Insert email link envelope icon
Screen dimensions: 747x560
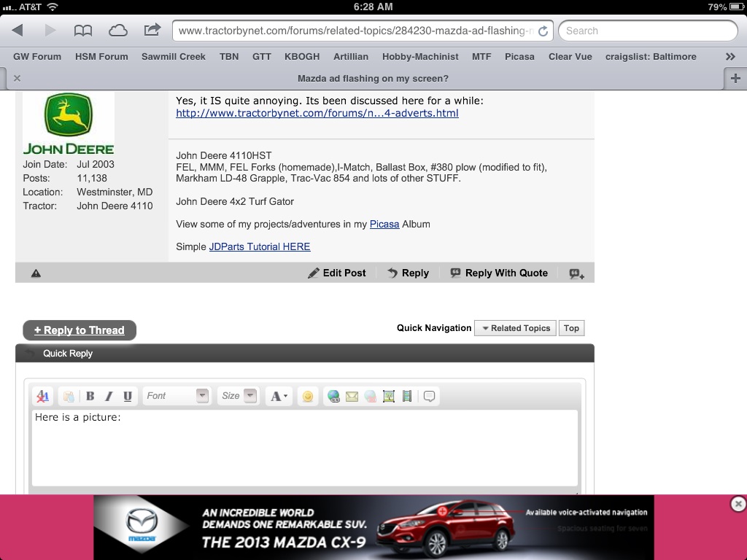pos(352,396)
